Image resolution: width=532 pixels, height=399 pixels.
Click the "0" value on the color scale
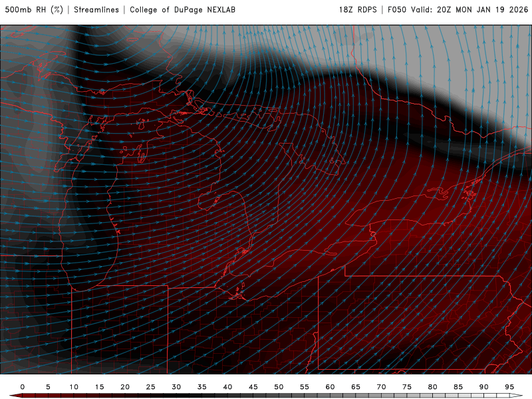point(23,387)
